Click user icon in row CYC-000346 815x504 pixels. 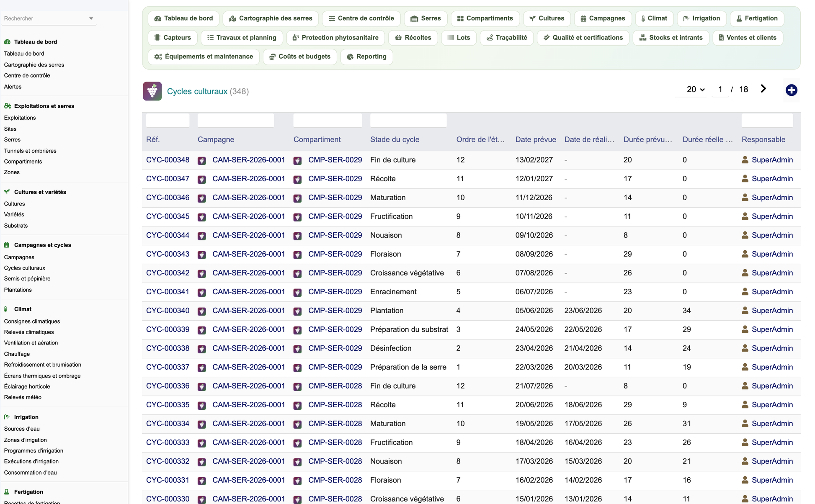point(745,197)
